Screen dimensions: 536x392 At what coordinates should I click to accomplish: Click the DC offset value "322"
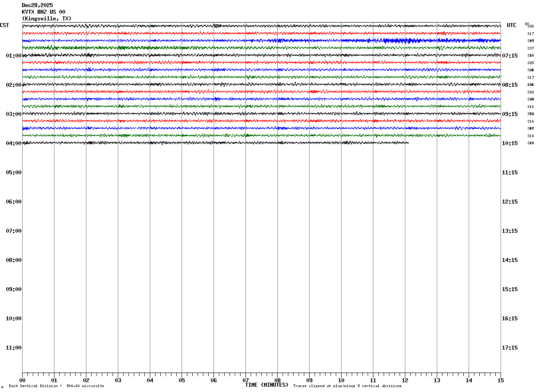point(530,92)
